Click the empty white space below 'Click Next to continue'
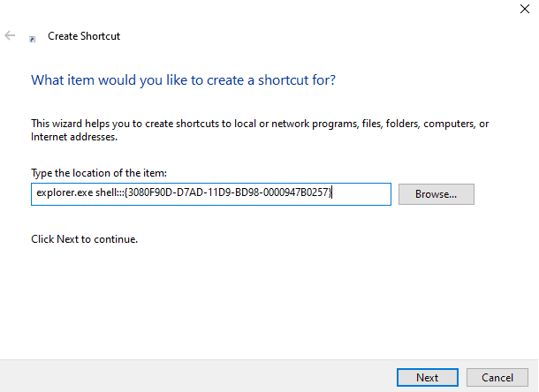The height and width of the screenshot is (392, 539). (x=265, y=300)
